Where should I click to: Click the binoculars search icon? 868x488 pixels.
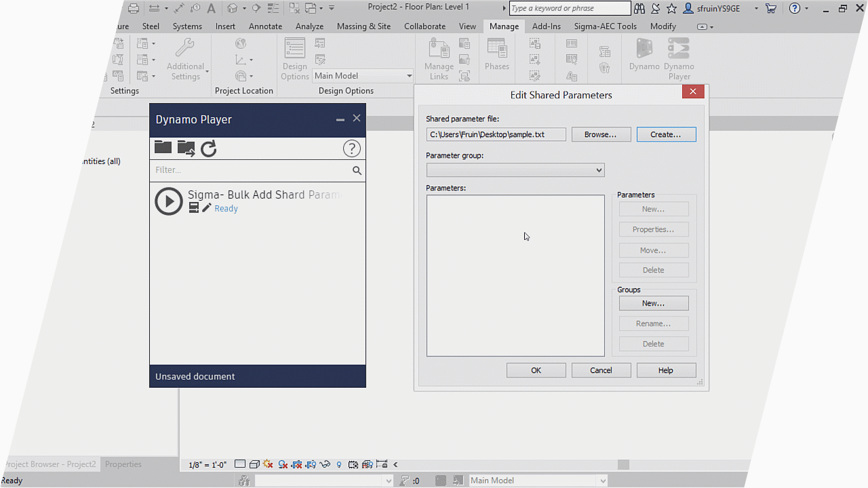pyautogui.click(x=639, y=8)
